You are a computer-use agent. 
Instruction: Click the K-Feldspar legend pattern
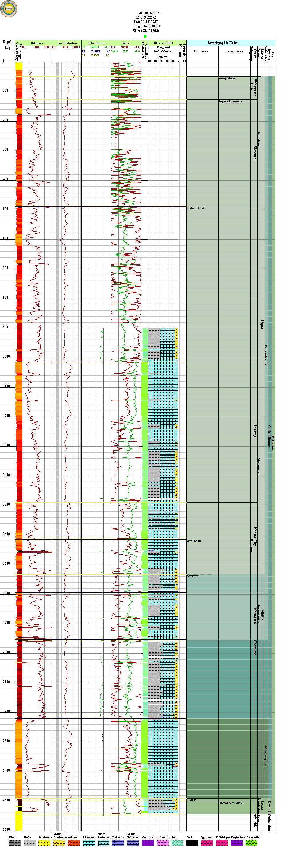(222, 843)
